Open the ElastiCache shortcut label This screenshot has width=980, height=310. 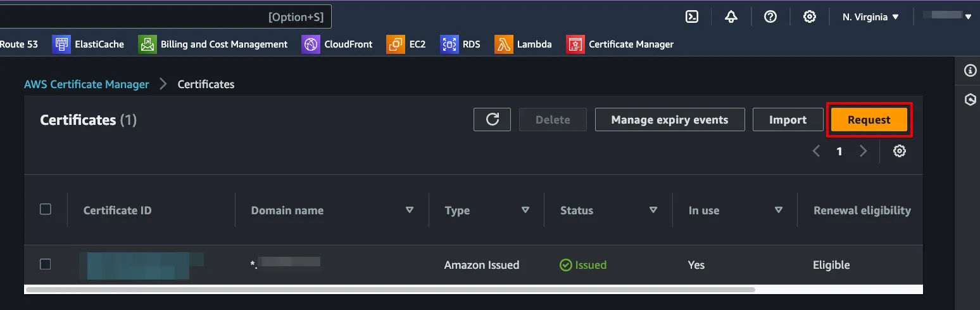pos(99,44)
